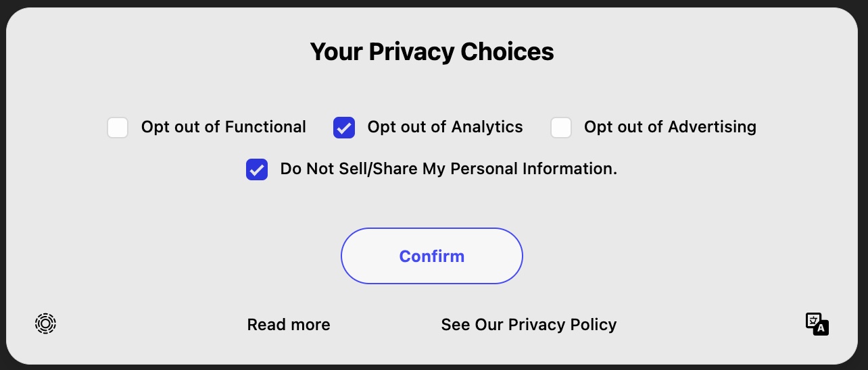
Task: Click the circular dashed logo icon
Action: click(x=45, y=324)
